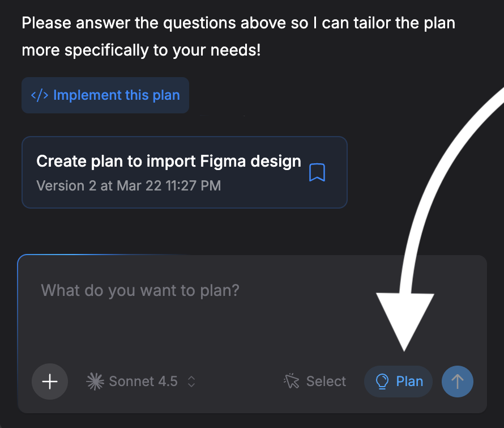The height and width of the screenshot is (428, 504).
Task: Click the lightbulb icon in Plan
Action: click(383, 382)
